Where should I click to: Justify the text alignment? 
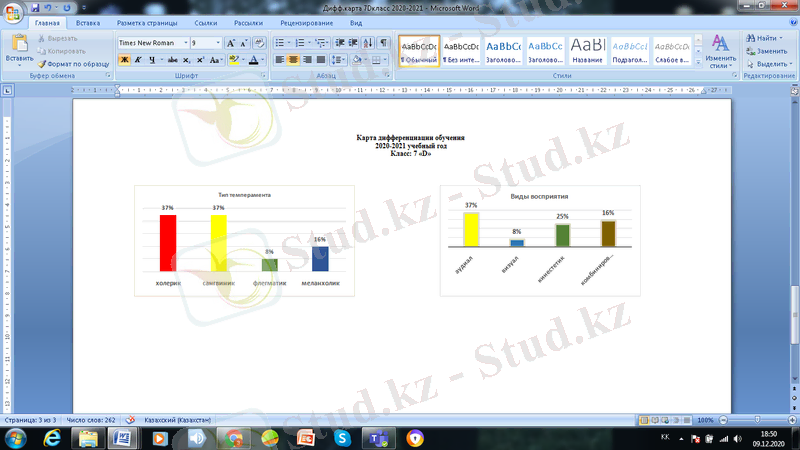tap(321, 60)
